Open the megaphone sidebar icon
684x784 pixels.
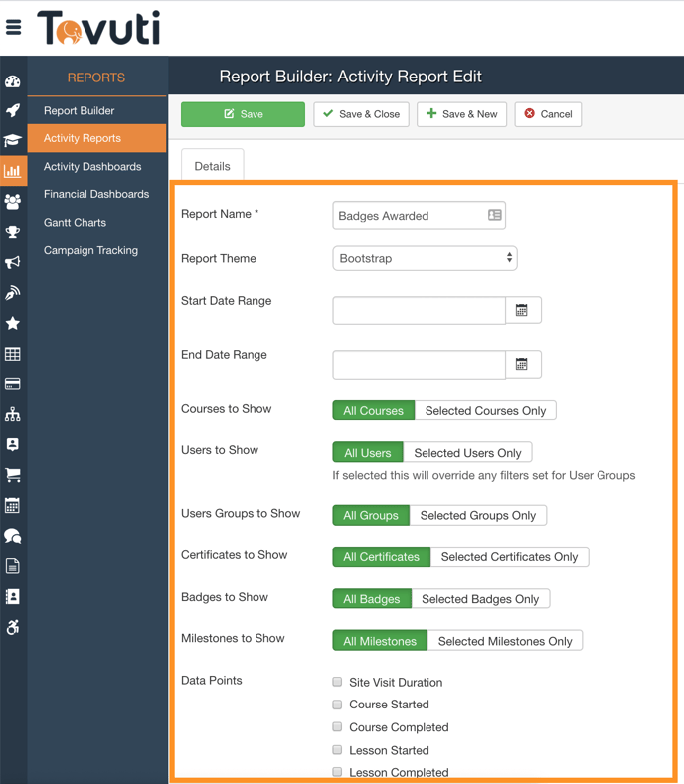tap(13, 262)
